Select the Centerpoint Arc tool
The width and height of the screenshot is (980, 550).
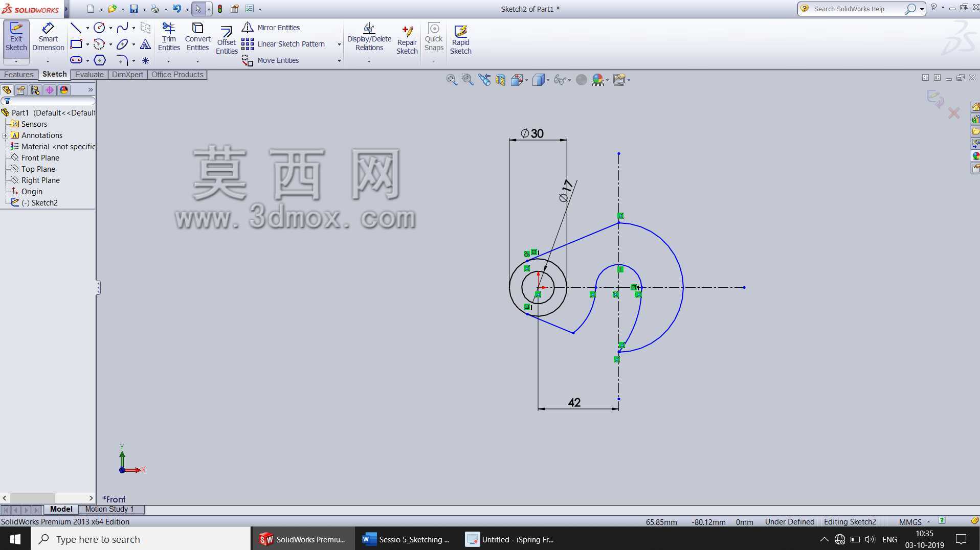99,44
